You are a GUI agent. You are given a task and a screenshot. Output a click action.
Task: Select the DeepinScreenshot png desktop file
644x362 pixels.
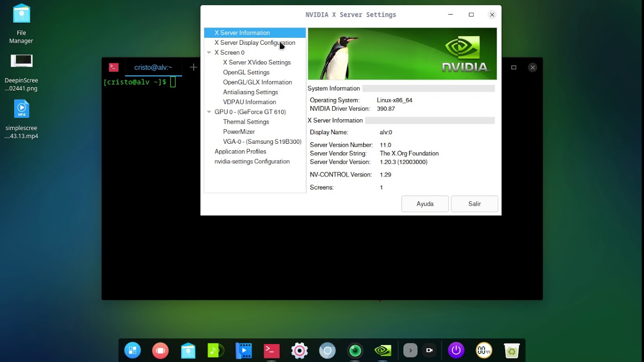pos(21,73)
